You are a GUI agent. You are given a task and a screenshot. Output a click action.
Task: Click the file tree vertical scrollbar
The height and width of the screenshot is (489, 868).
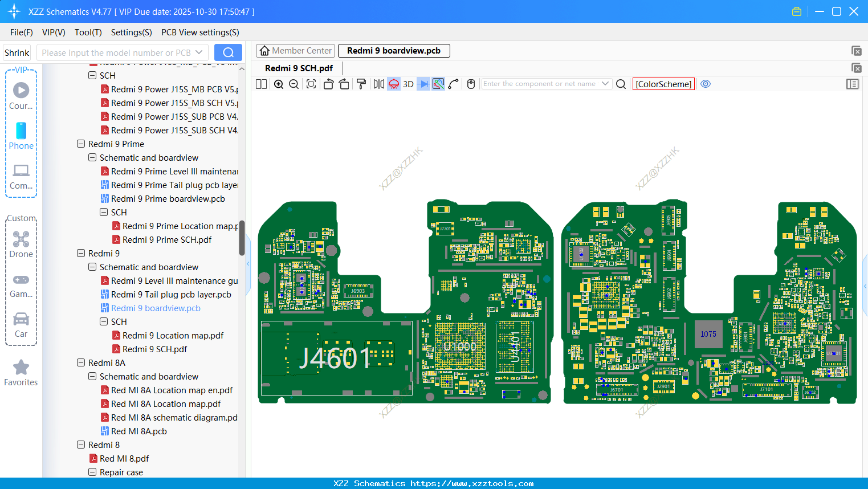[x=242, y=238]
